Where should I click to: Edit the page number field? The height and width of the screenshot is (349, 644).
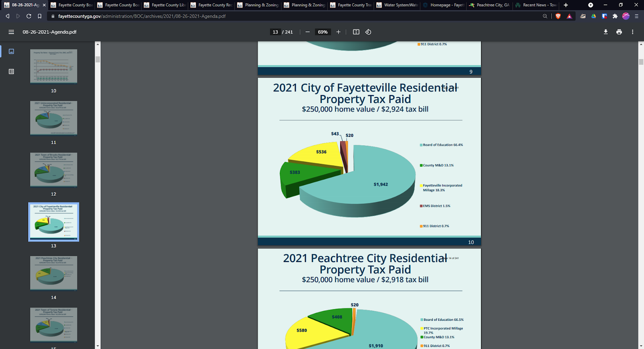point(275,32)
